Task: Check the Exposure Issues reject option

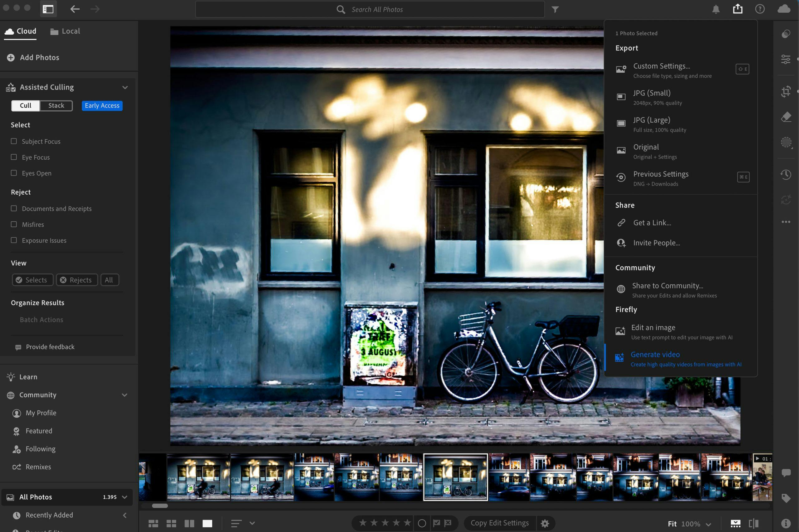Action: click(14, 240)
